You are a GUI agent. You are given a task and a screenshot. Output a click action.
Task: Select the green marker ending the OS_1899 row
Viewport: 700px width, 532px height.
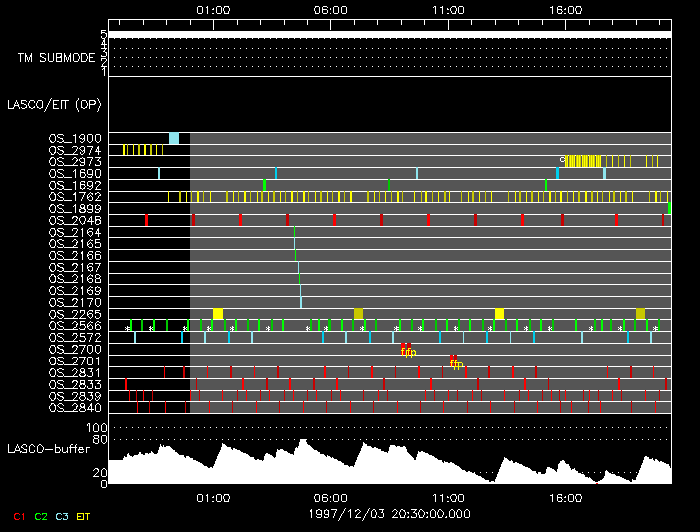click(669, 208)
